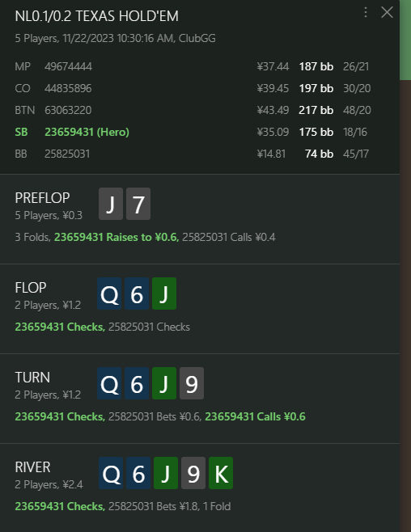Select the Q card on the flop
411x532 pixels.
(x=109, y=293)
